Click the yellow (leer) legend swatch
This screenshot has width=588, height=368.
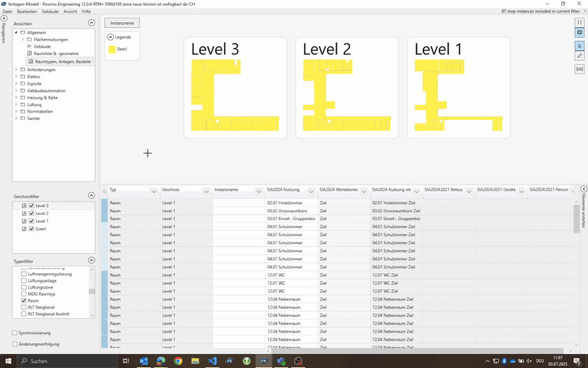112,49
